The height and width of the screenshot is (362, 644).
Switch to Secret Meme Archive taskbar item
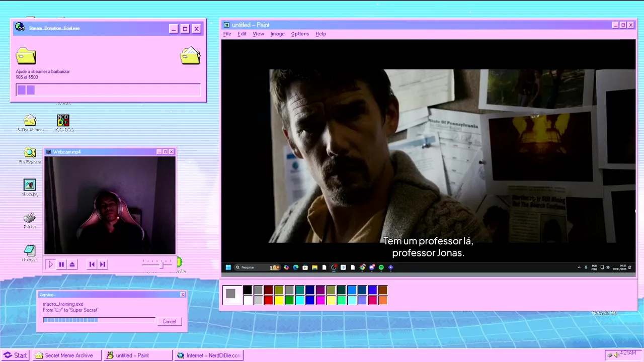click(x=67, y=355)
